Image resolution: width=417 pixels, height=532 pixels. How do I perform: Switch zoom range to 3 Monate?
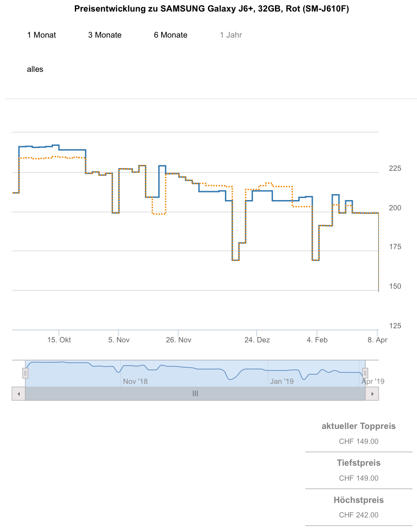tap(105, 35)
